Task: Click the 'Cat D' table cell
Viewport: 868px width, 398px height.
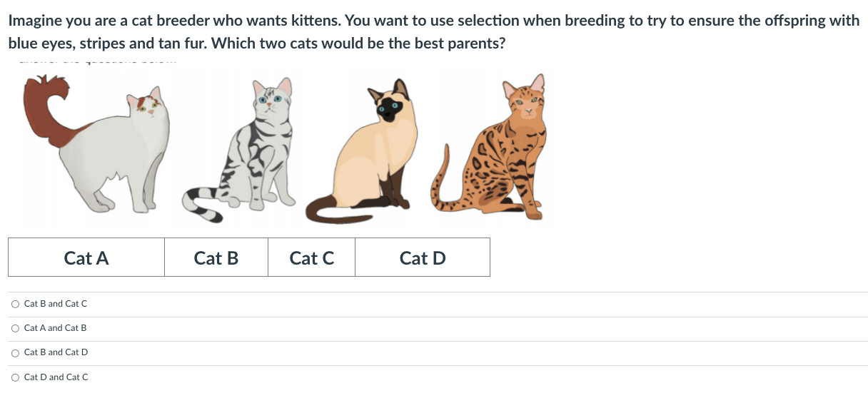Action: [423, 257]
